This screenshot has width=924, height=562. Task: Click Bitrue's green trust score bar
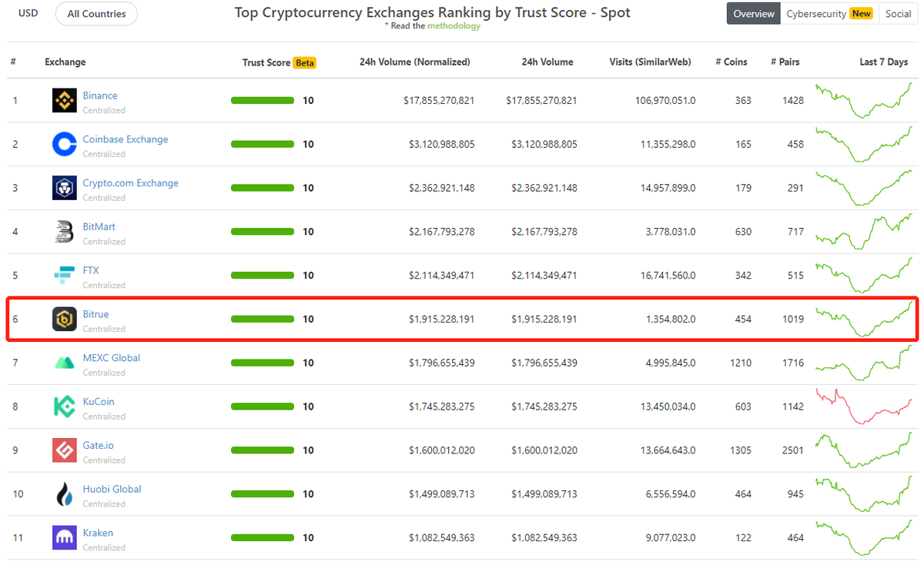(x=263, y=319)
